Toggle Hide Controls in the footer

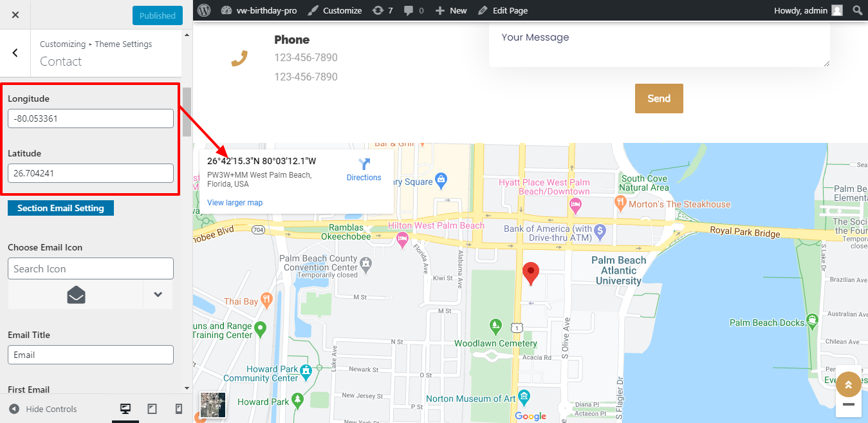(43, 409)
